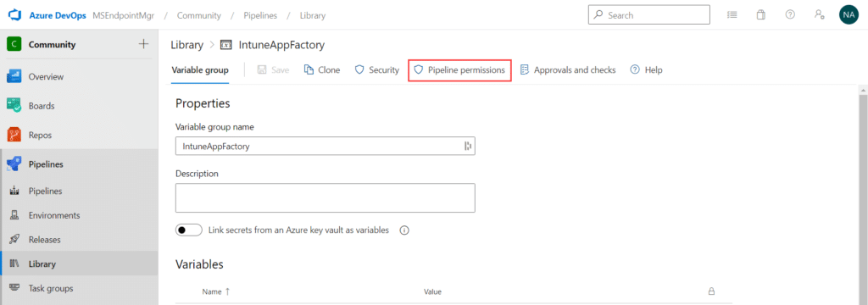Open user settings icon in header
Screen dimensions: 868x305
click(820, 15)
